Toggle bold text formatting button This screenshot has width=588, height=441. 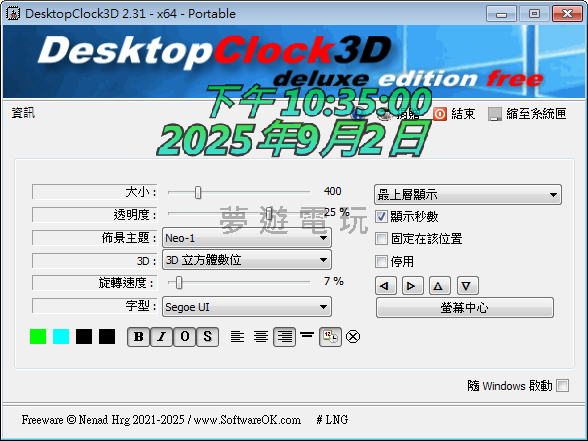pos(139,337)
